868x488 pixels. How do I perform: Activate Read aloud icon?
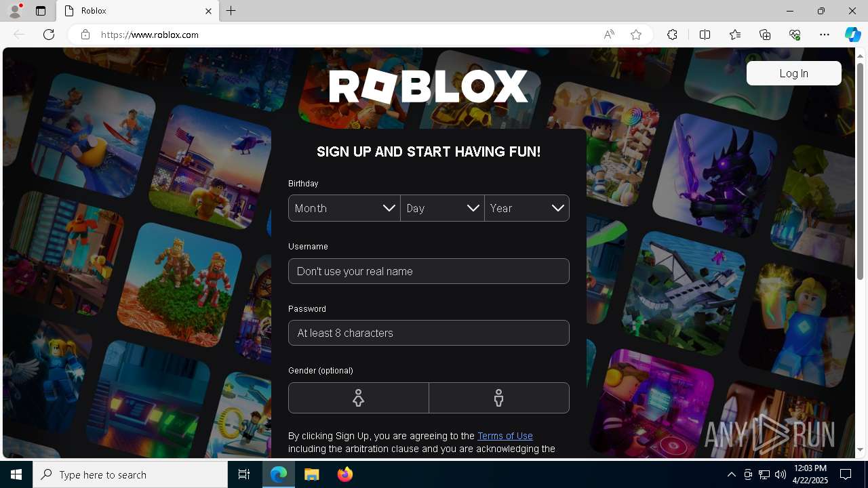[609, 35]
